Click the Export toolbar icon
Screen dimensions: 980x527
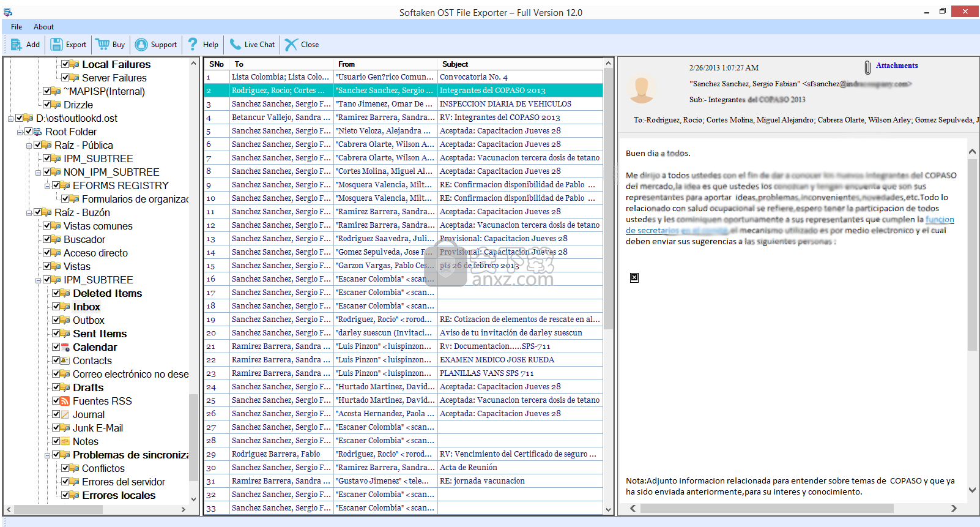[56, 45]
